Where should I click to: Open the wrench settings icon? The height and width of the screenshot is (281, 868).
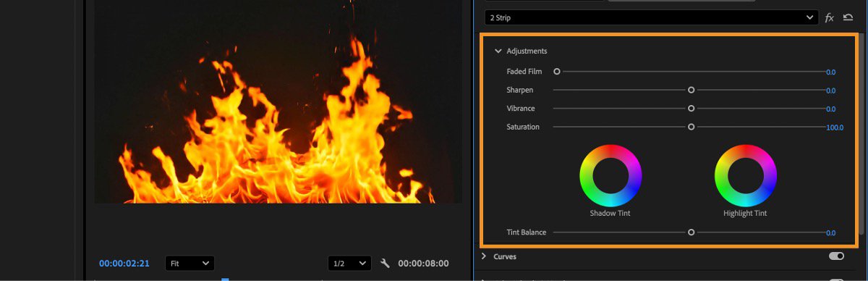385,264
